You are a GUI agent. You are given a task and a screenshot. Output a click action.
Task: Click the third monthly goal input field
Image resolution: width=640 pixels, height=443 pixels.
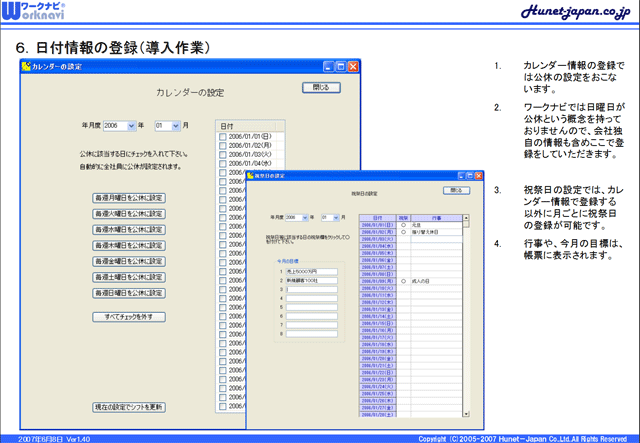[x=312, y=288]
